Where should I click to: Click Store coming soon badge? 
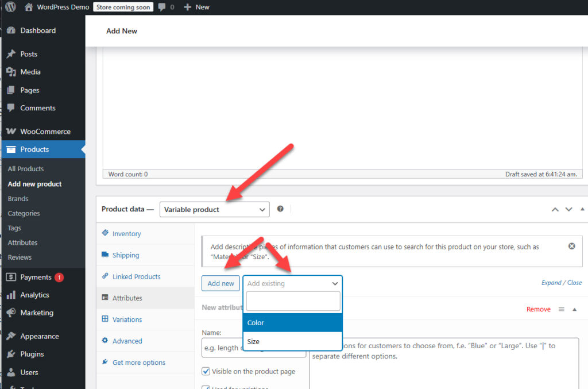pyautogui.click(x=123, y=7)
